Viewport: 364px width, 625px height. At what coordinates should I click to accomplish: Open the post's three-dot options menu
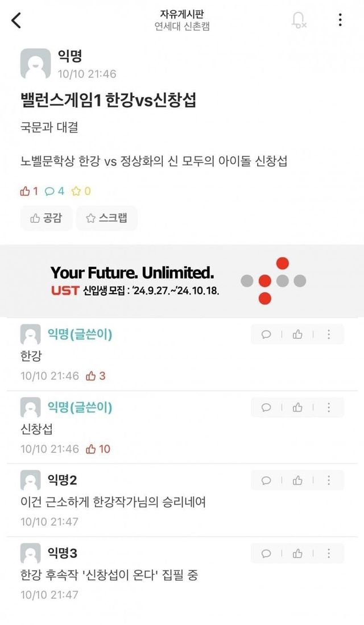click(x=340, y=20)
